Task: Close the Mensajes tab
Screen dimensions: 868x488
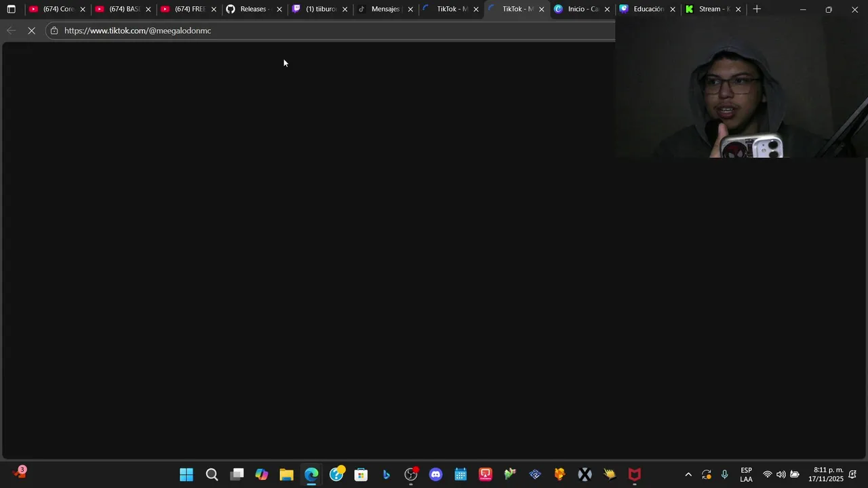Action: (410, 9)
